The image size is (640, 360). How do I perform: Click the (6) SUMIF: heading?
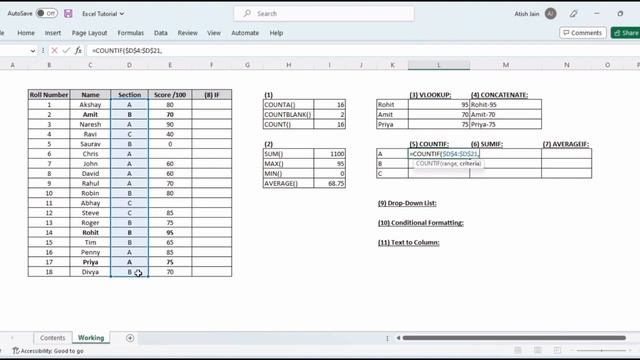pos(487,144)
